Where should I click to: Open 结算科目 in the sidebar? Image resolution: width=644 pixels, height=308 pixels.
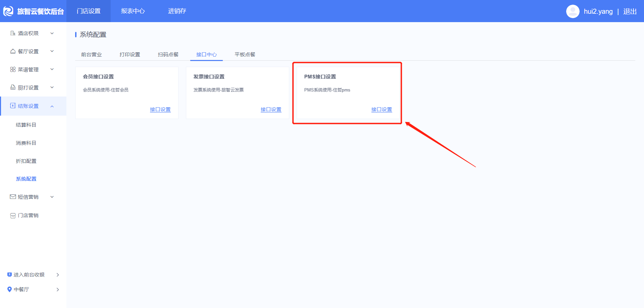tap(26, 125)
